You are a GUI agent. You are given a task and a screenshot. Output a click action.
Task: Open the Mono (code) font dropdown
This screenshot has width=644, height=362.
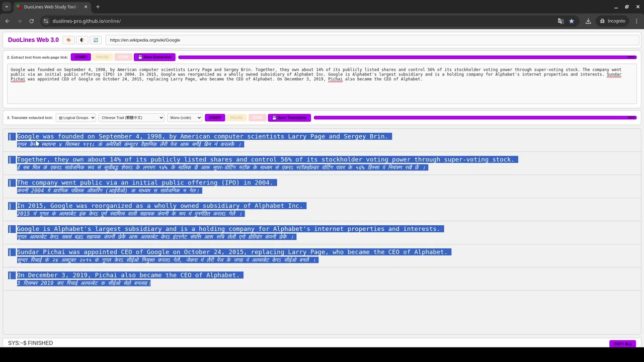[x=185, y=118]
